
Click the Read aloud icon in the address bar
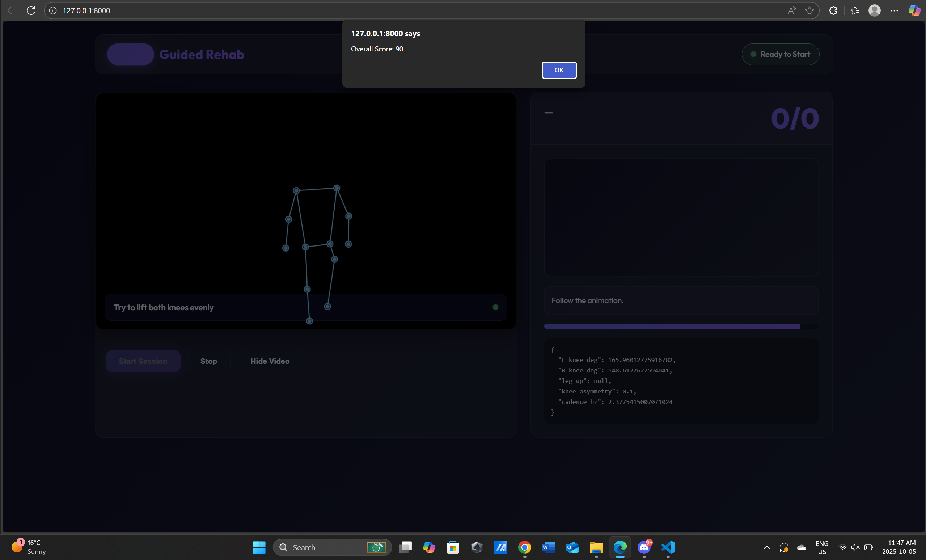(x=792, y=10)
